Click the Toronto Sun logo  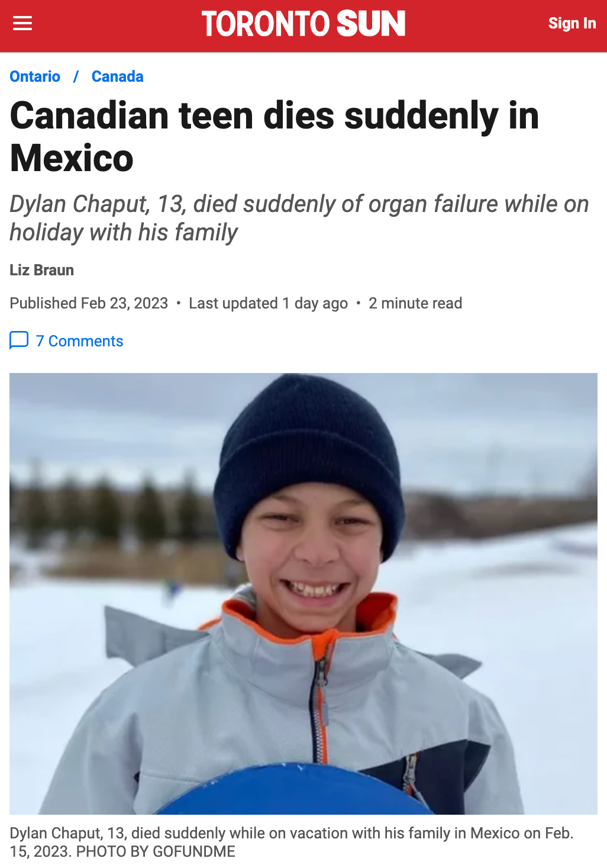[303, 24]
